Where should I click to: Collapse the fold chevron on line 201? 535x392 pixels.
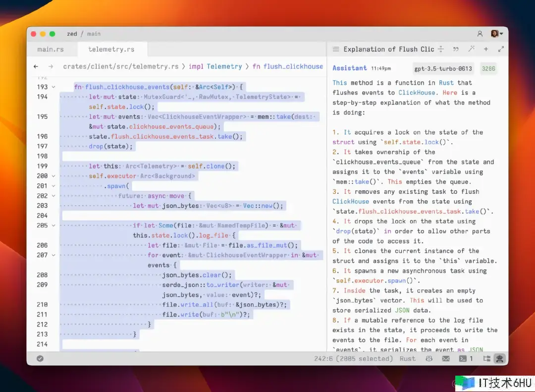[53, 186]
